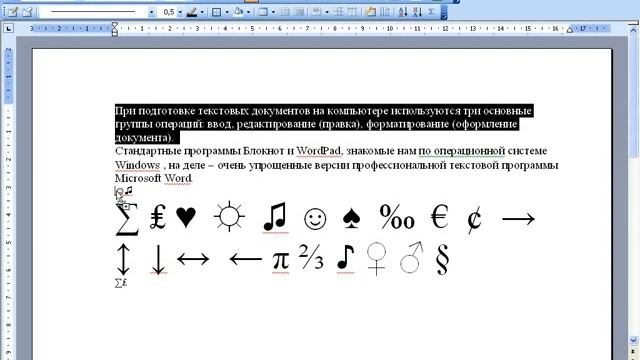Open Table AutoFormat icon
The width and height of the screenshot is (640, 360).
tap(371, 12)
